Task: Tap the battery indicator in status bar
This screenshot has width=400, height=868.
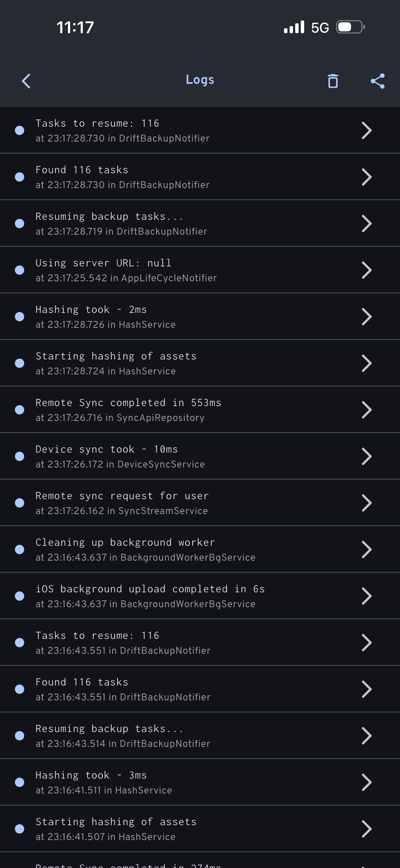Action: pos(350,27)
